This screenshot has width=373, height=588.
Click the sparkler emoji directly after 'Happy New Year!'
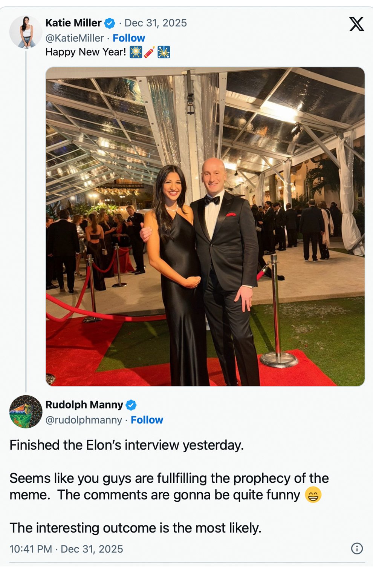(x=136, y=52)
